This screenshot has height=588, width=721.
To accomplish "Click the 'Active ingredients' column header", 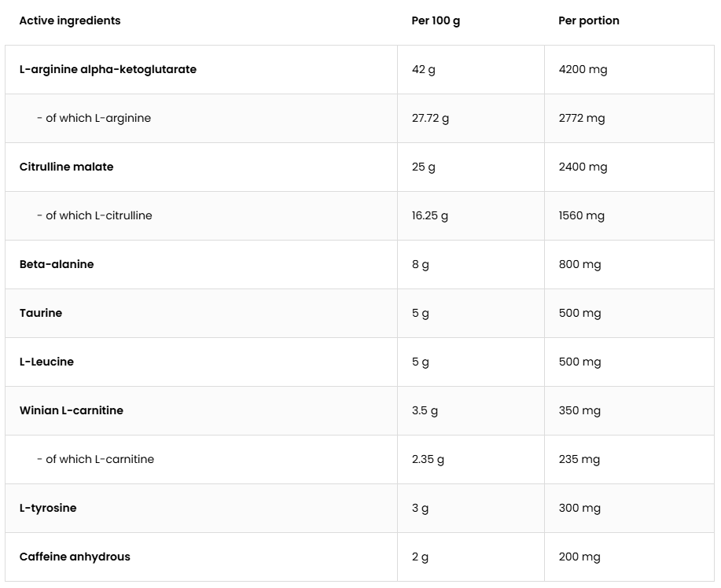I will pos(70,21).
